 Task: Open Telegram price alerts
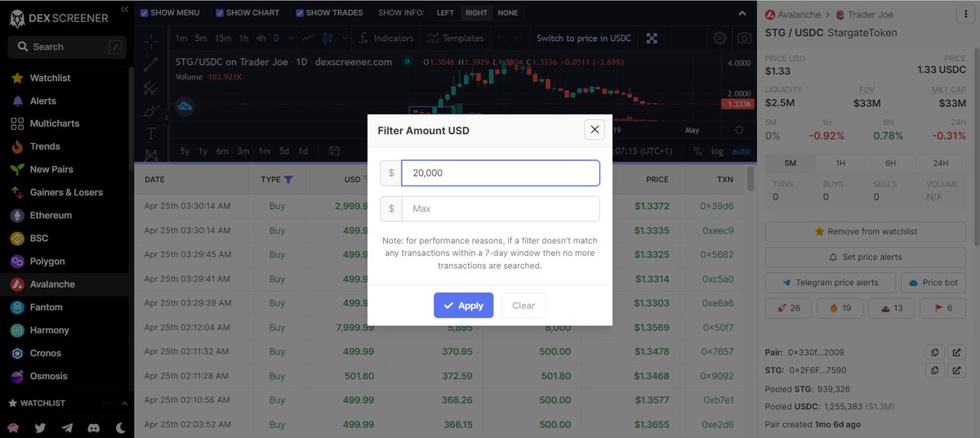[831, 283]
